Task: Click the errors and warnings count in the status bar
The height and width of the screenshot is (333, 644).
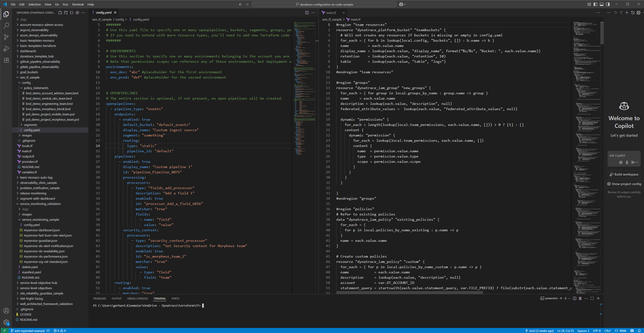Action: click(x=59, y=331)
